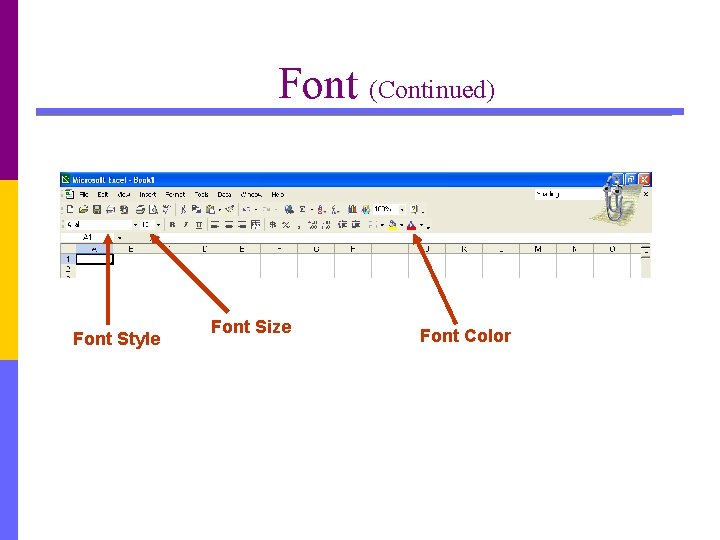
Task: Click the Name Box showing A1
Action: (88, 237)
